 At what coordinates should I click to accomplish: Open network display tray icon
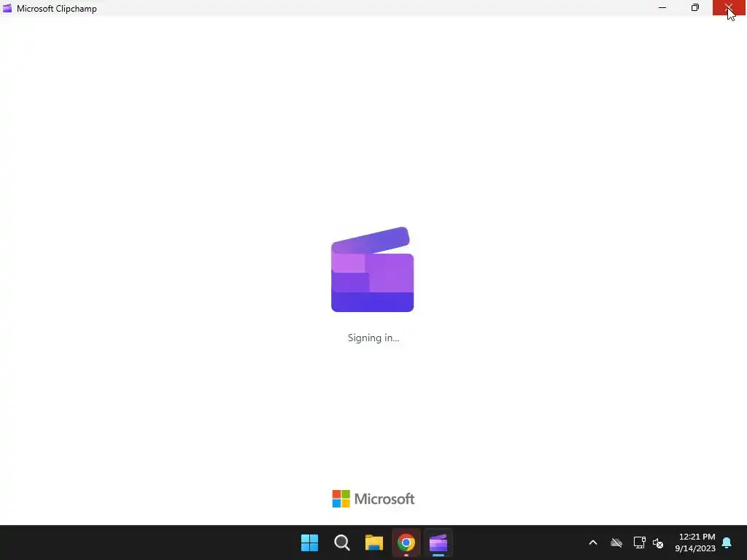click(639, 542)
